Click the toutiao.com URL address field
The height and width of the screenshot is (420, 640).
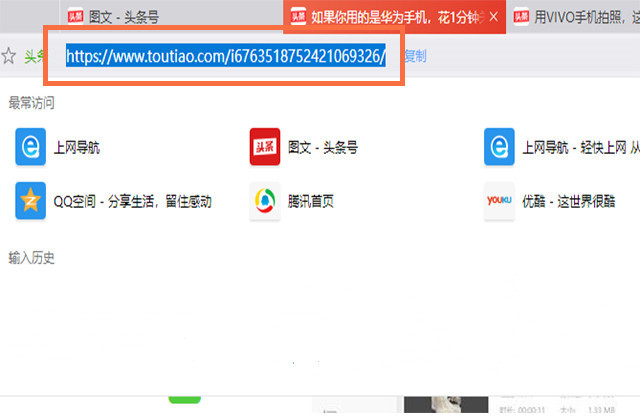(226, 56)
